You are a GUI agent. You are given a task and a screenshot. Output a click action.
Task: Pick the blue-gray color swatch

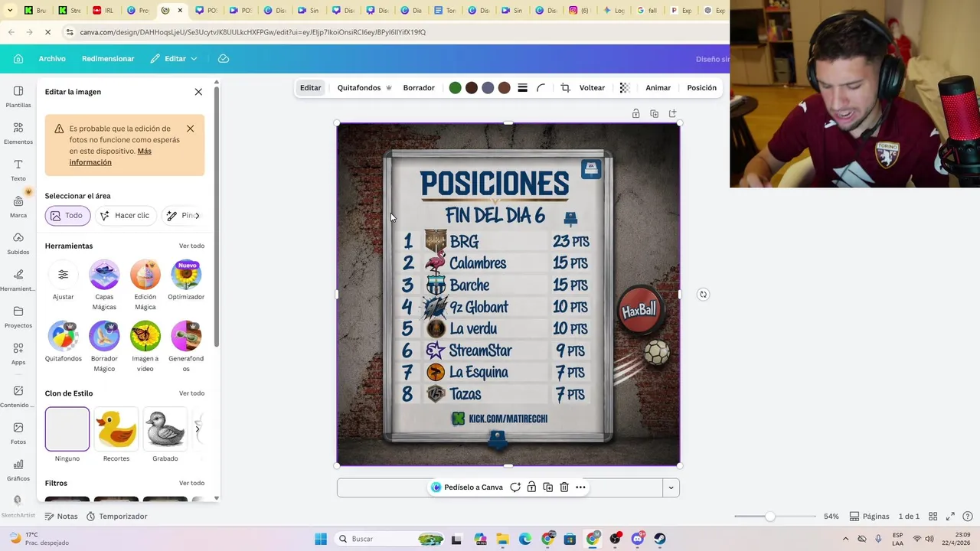(488, 88)
